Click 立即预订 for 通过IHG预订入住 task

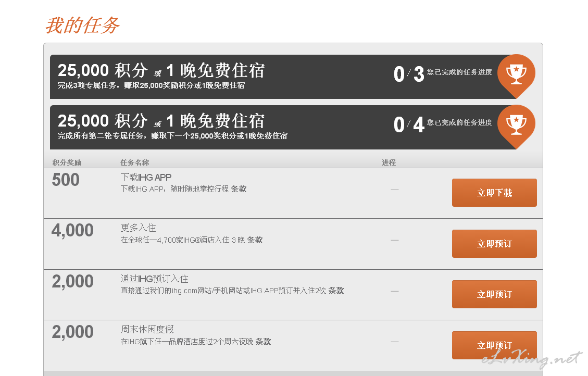(494, 294)
